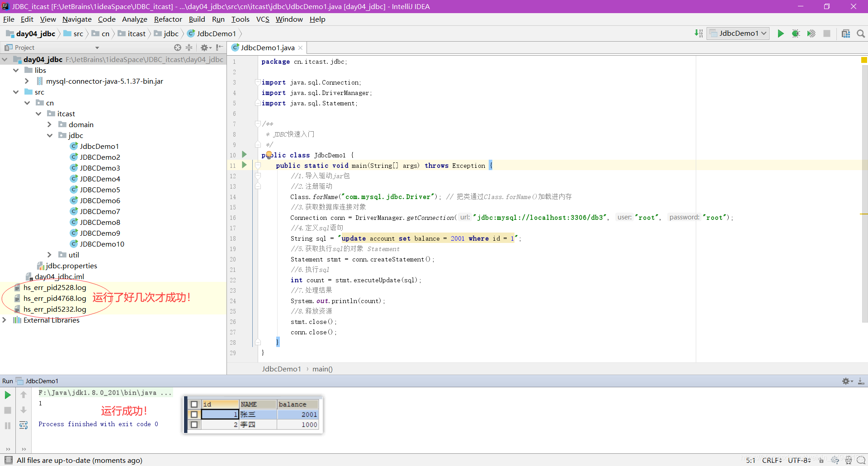Toggle soft-wrap in the Run console
This screenshot has width=868, height=466.
tap(24, 425)
